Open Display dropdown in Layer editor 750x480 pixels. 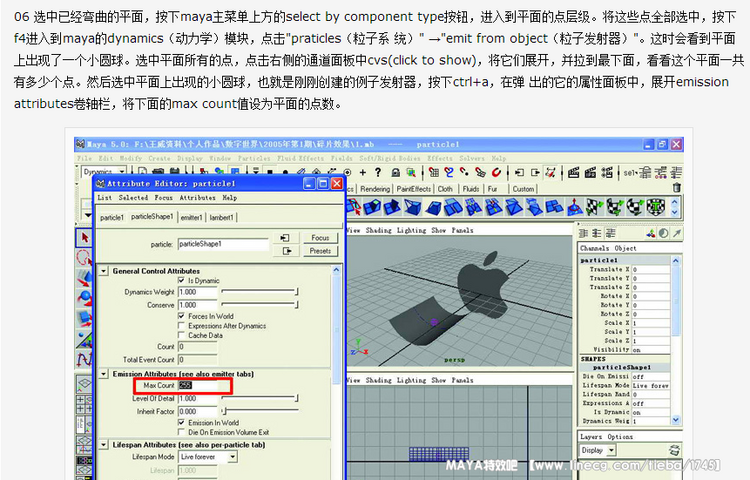[x=597, y=450]
